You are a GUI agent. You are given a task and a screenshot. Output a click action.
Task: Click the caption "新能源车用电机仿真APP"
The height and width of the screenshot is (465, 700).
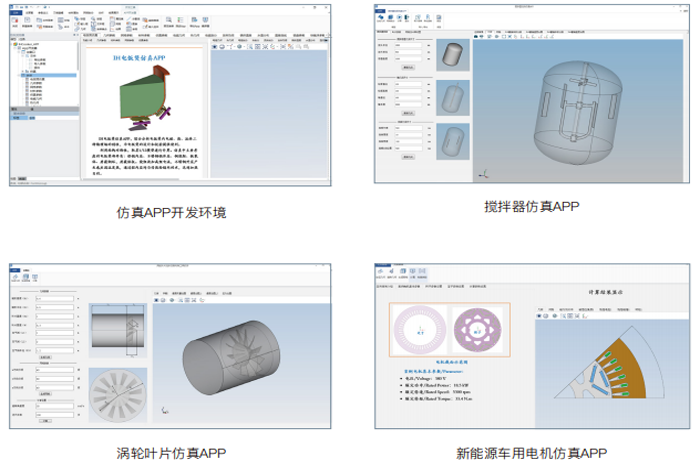(532, 453)
